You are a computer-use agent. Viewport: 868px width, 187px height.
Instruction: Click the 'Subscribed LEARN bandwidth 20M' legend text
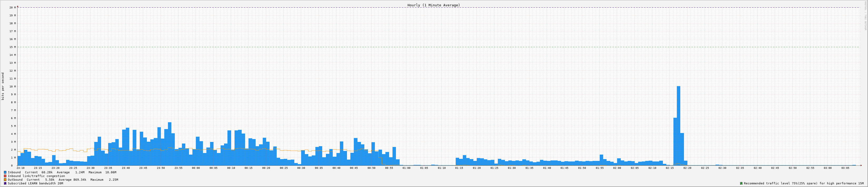click(35, 183)
